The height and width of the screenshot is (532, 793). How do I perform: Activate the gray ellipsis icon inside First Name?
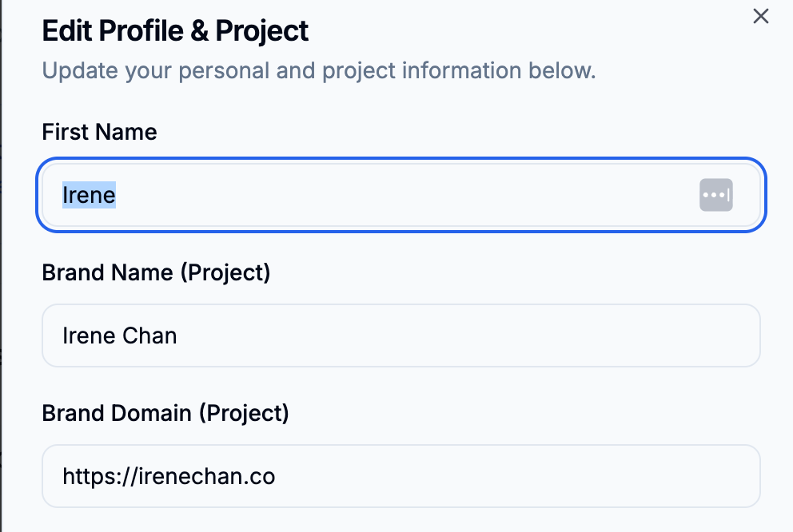click(716, 195)
